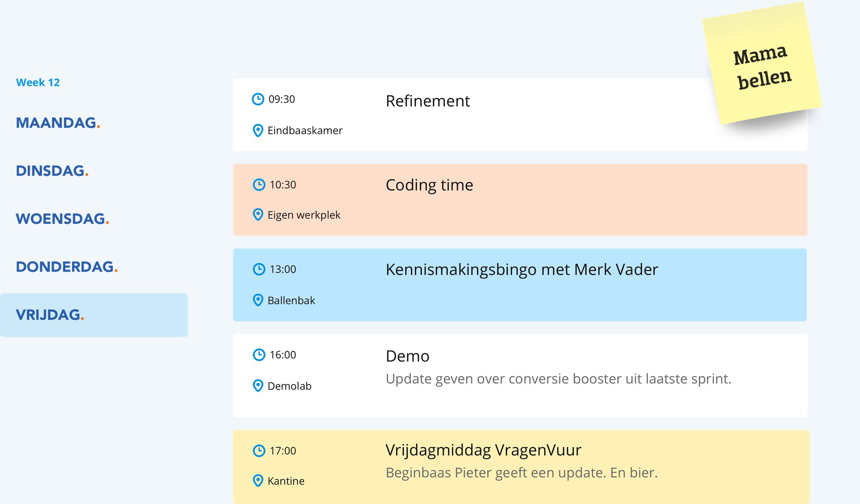Click the clock icon beside 10:30
Image resolution: width=860 pixels, height=504 pixels.
pyautogui.click(x=259, y=184)
